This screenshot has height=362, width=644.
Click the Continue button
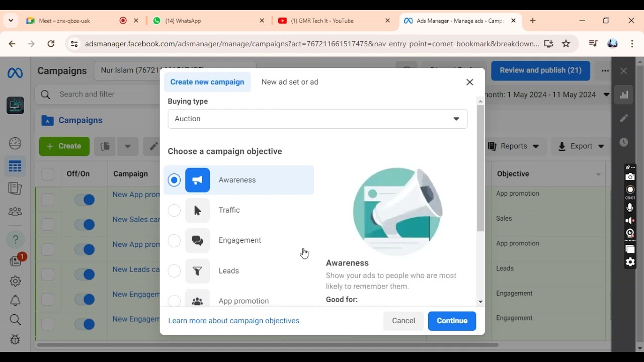(452, 321)
